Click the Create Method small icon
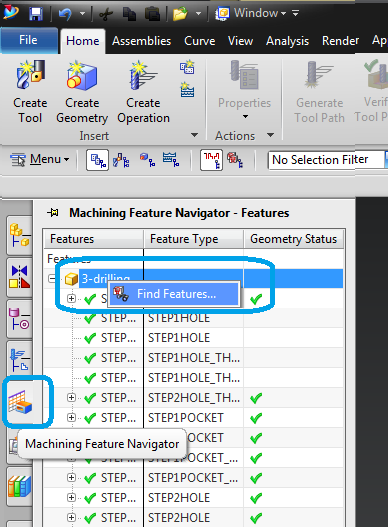This screenshot has height=527, width=388. point(187,90)
